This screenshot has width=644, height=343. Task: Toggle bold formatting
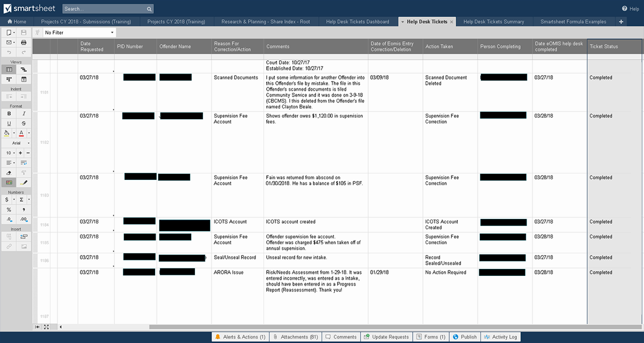9,114
